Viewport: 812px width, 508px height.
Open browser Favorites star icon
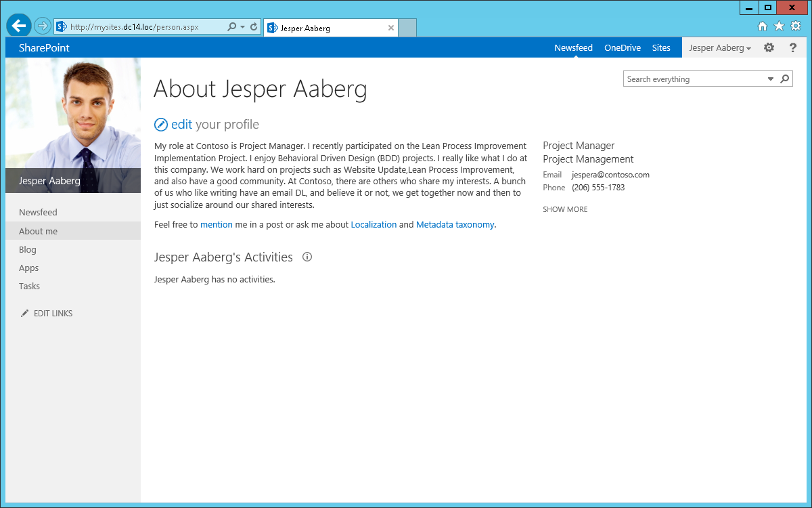click(x=779, y=26)
